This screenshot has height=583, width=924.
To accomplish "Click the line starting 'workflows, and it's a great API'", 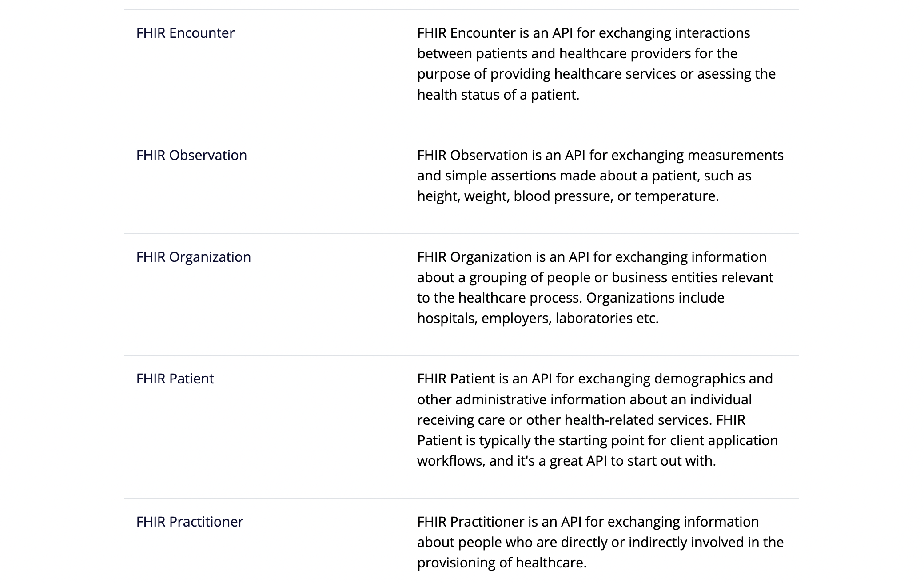I will (x=566, y=461).
